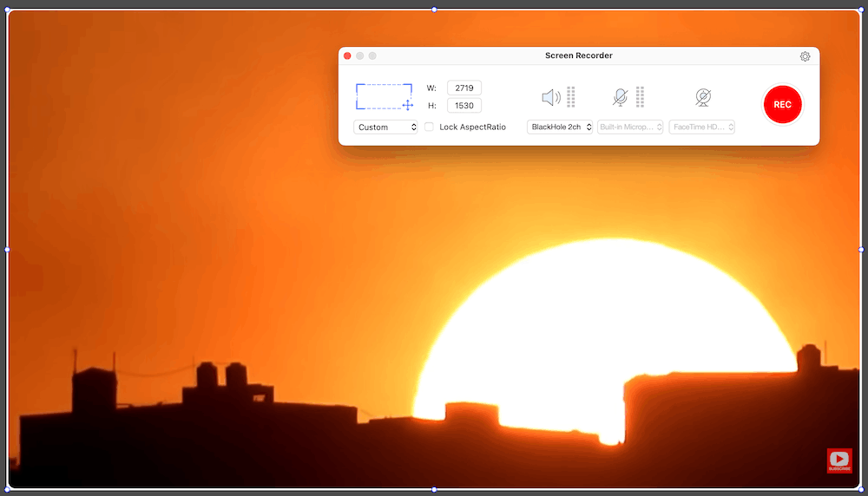This screenshot has height=496, width=868.
Task: Click the Screen Recorder title text
Action: click(x=578, y=55)
